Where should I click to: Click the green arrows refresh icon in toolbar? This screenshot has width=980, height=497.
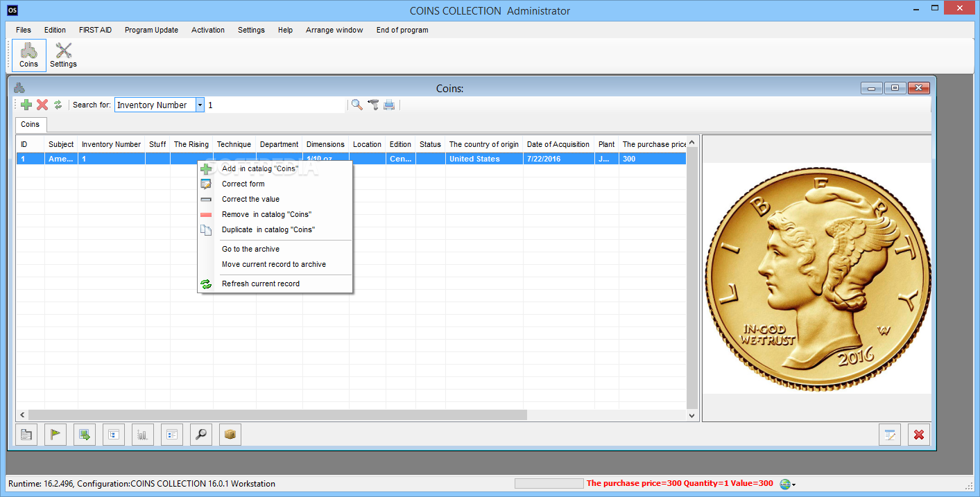pyautogui.click(x=58, y=105)
